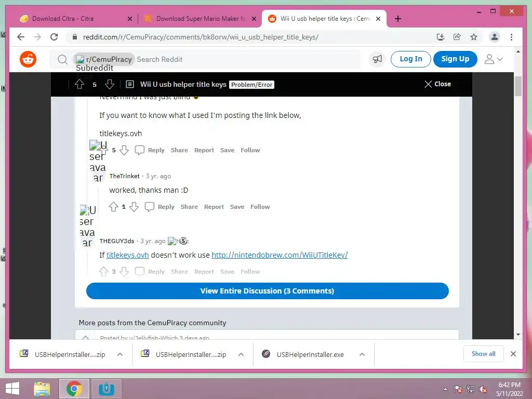Click the browser address bar URL

[x=201, y=37]
